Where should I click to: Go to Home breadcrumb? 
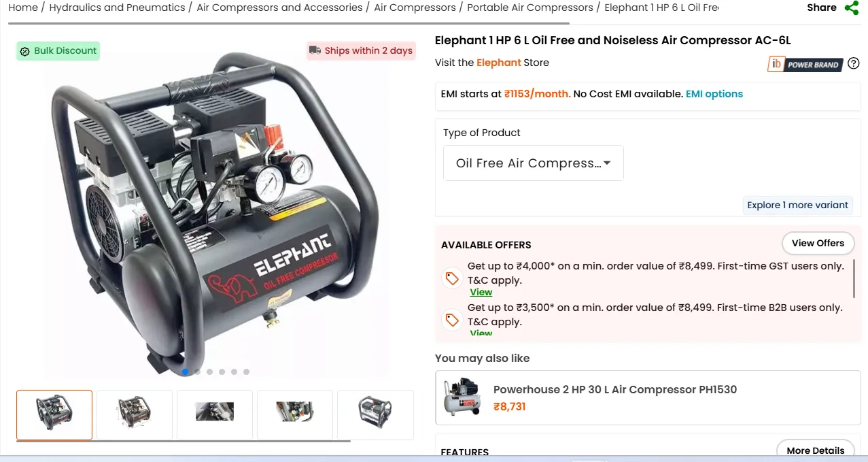click(x=23, y=7)
